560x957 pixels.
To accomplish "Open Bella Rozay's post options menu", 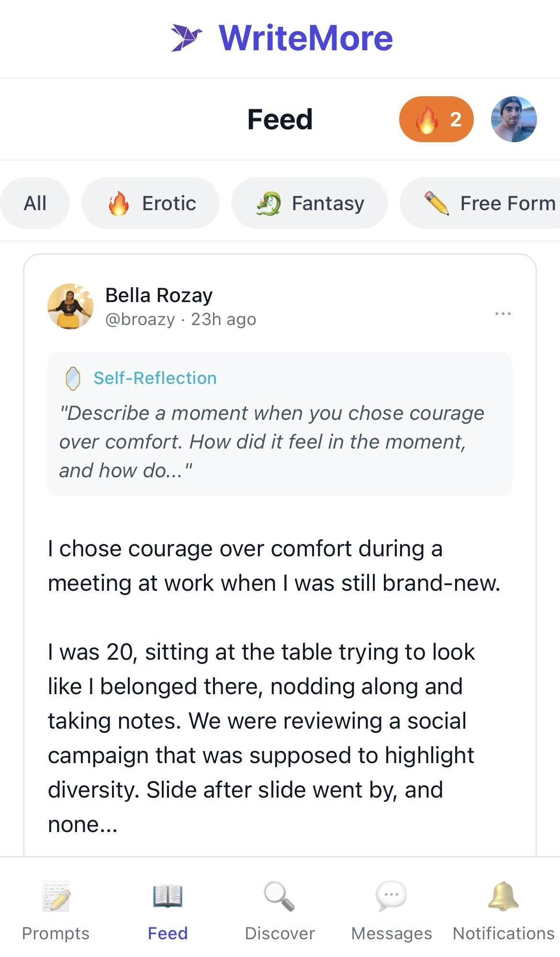I will [x=503, y=313].
